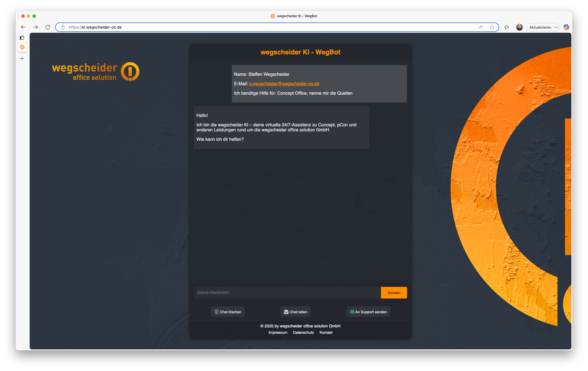Screen dimensions: 588x371
Task: Open the Datenschutz footer link
Action: tap(303, 333)
